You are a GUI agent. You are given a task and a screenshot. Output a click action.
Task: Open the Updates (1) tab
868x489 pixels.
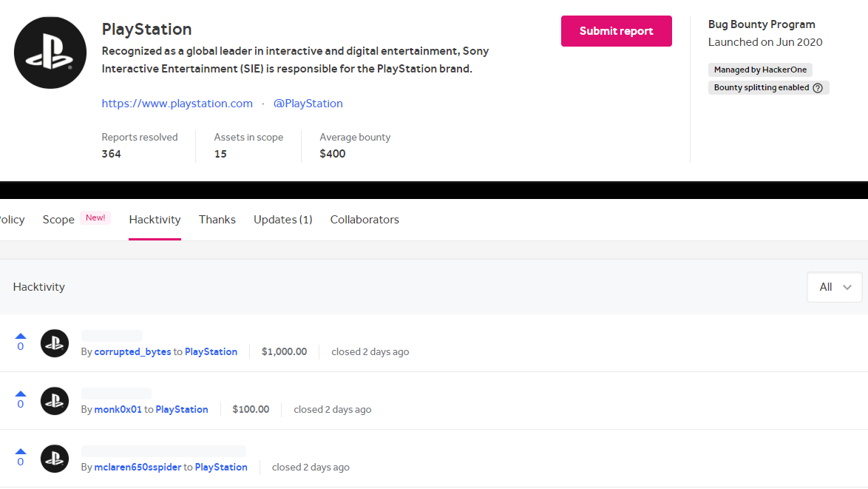point(282,220)
